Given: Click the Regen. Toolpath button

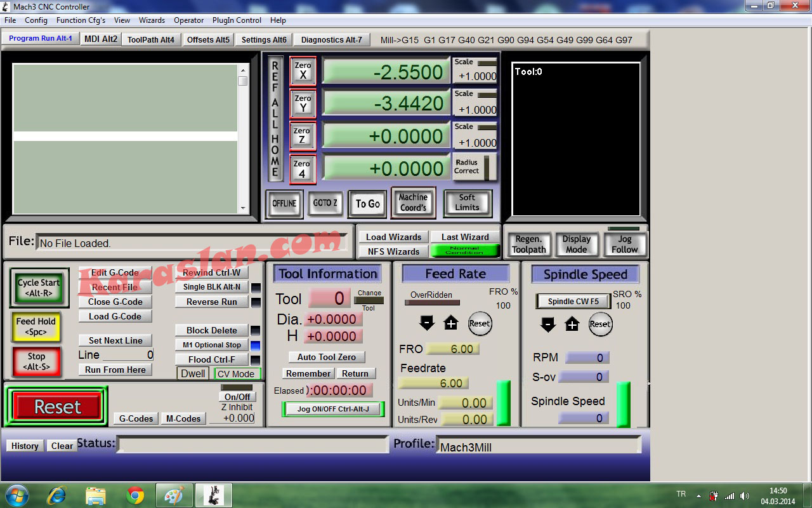Looking at the screenshot, I should click(x=528, y=244).
